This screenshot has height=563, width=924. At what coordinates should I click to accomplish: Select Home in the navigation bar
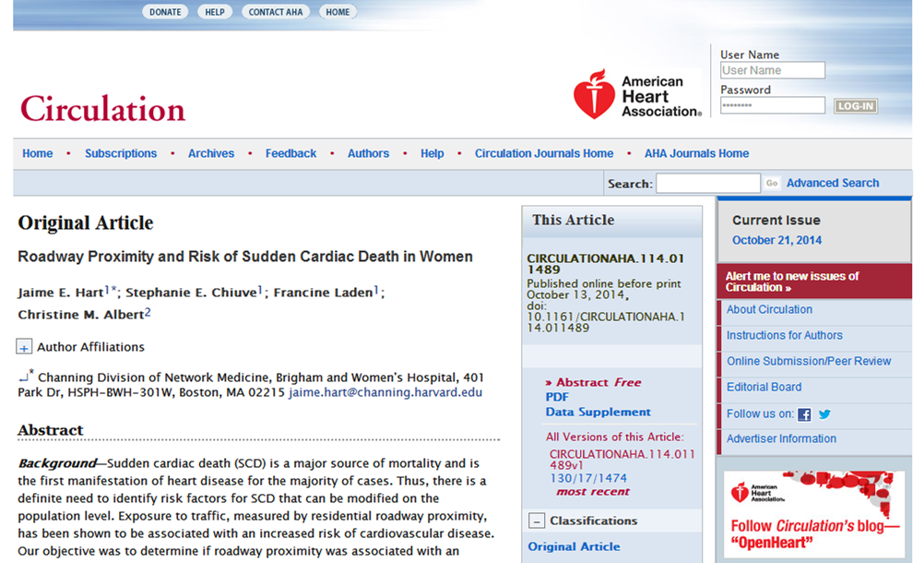click(38, 153)
